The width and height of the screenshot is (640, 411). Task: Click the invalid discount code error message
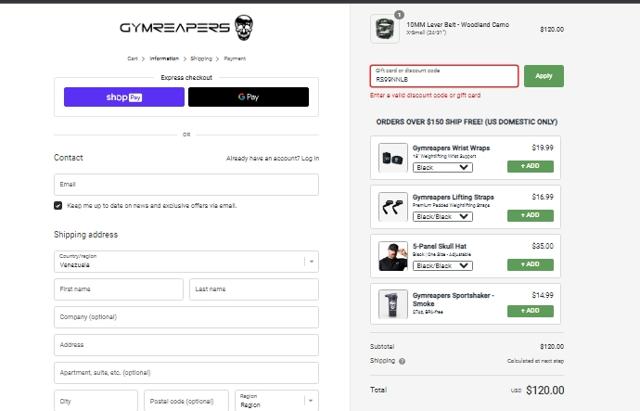click(425, 96)
